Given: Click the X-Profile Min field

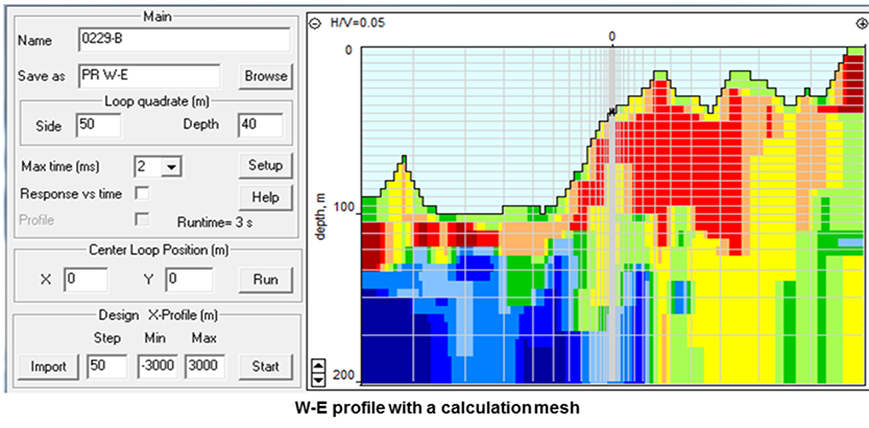Looking at the screenshot, I should coord(156,366).
